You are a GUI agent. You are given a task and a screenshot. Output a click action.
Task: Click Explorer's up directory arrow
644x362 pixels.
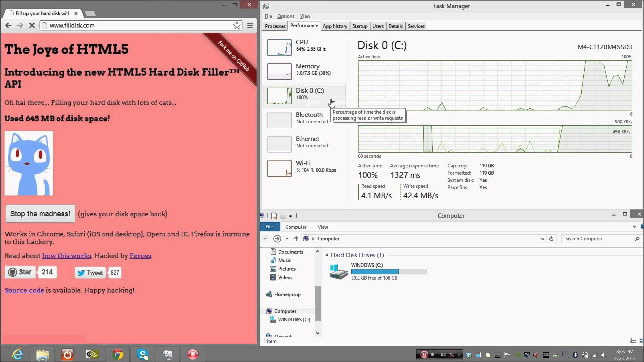tap(296, 239)
